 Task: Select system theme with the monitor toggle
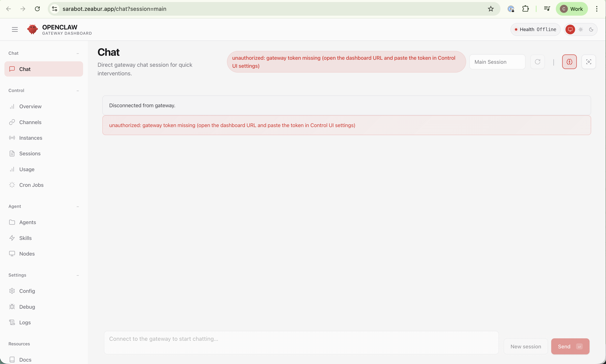(x=570, y=29)
